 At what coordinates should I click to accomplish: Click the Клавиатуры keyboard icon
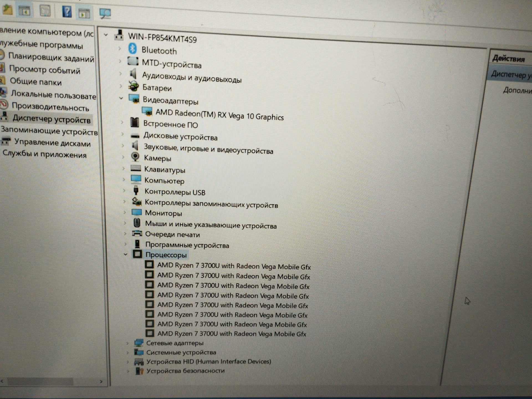[136, 168]
